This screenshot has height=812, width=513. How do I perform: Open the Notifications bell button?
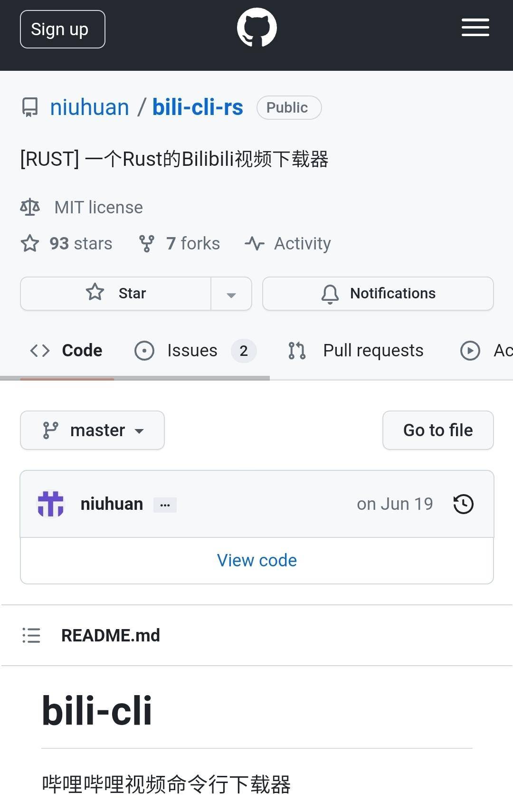pyautogui.click(x=378, y=294)
